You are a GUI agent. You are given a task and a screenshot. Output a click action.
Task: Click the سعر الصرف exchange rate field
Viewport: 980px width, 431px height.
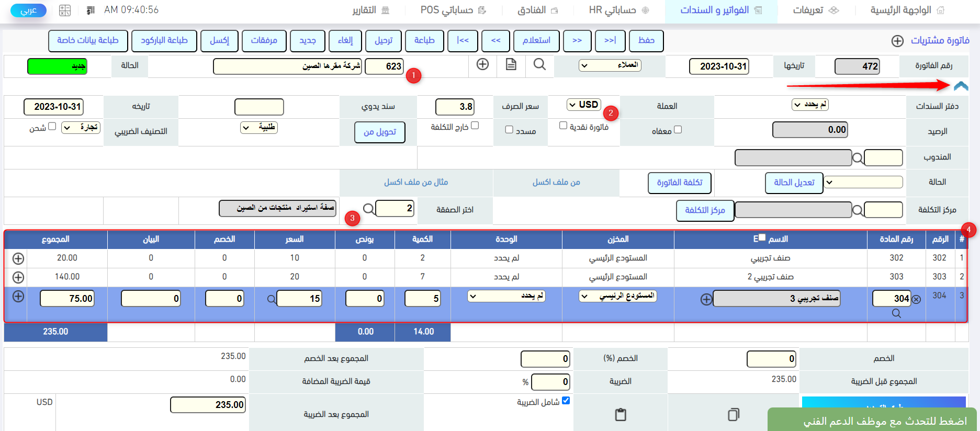(455, 107)
